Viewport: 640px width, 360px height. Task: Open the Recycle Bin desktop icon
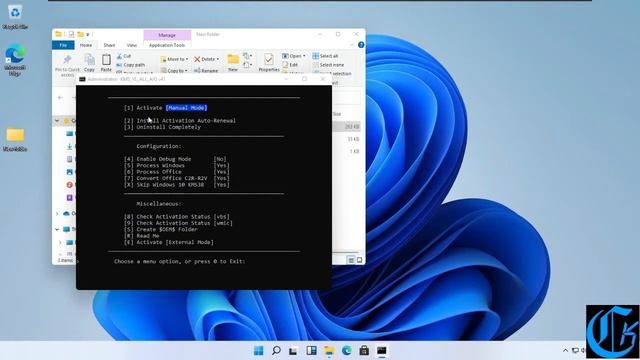(x=15, y=17)
